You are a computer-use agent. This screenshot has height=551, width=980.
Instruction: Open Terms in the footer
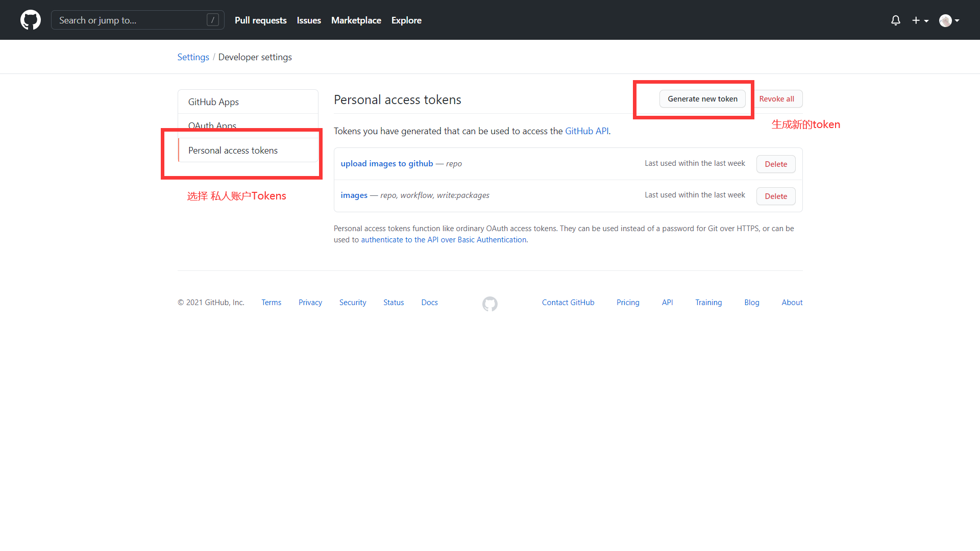point(271,303)
